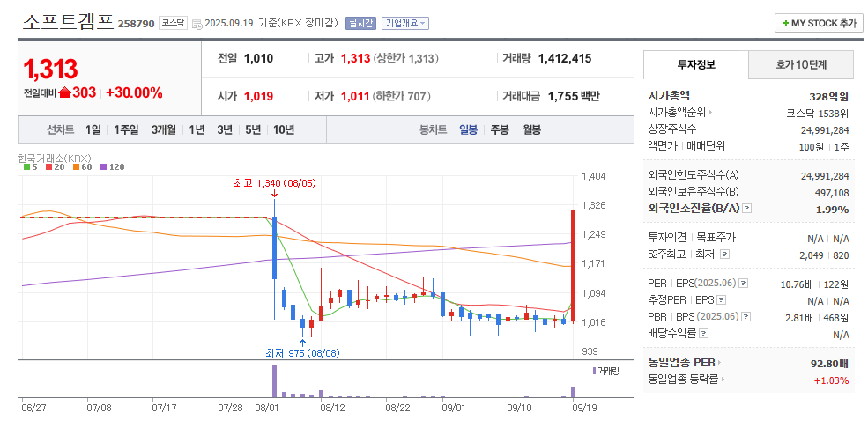Click the 거래량 value 1,412,415
This screenshot has height=428, width=868.
(x=565, y=59)
